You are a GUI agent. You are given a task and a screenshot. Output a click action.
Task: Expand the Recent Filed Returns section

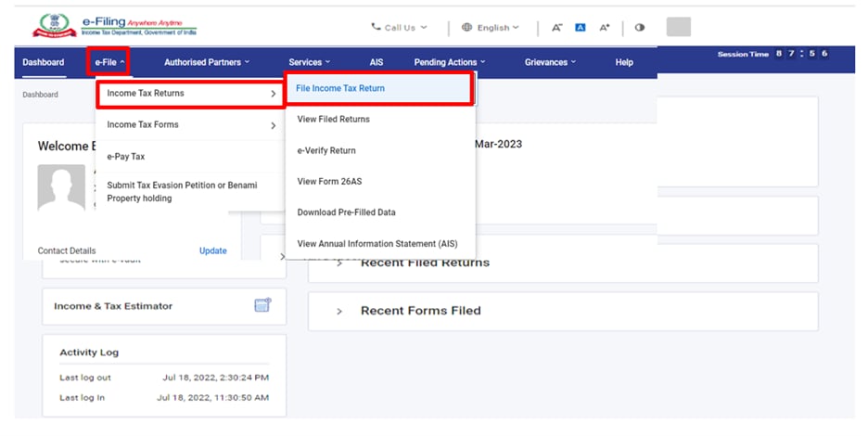(x=339, y=263)
